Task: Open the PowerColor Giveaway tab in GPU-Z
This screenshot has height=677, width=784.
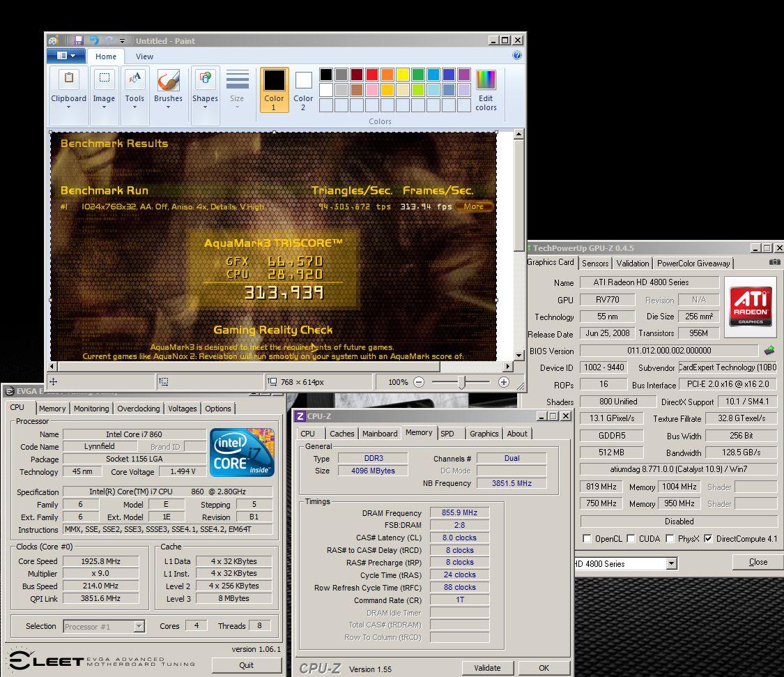Action: coord(693,263)
